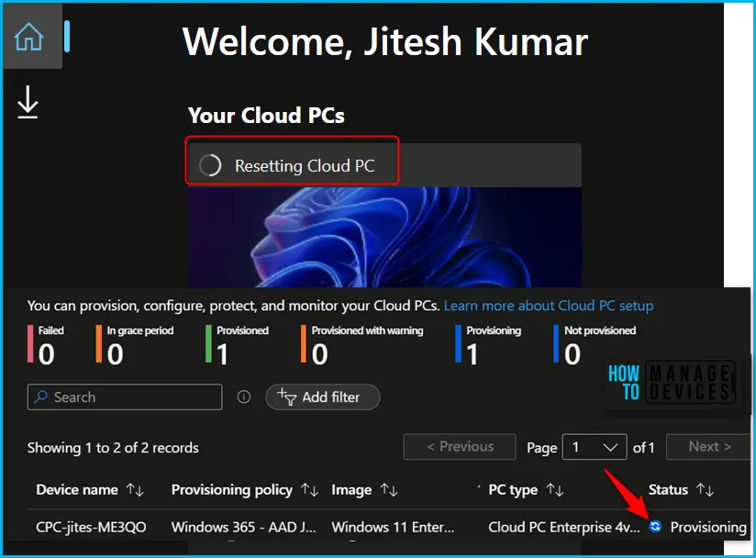
Task: Click Showing 1 to 2 of 2 records text
Action: click(113, 448)
